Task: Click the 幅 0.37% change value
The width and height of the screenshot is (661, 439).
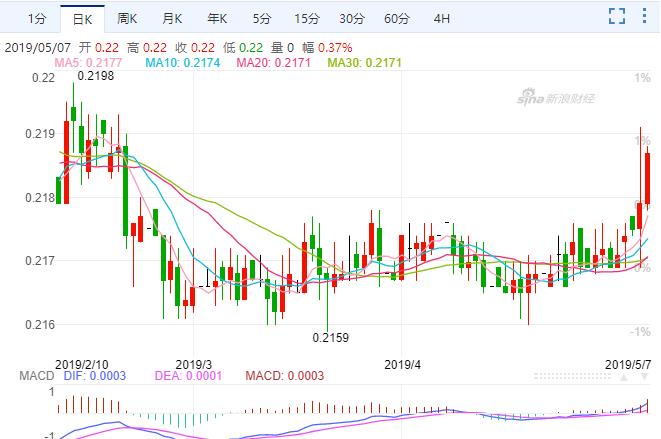Action: [x=327, y=47]
